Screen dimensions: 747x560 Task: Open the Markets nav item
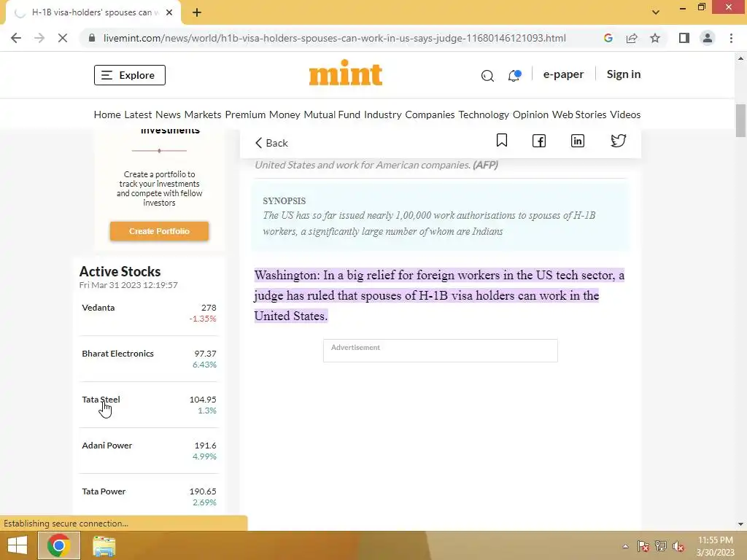[203, 114]
